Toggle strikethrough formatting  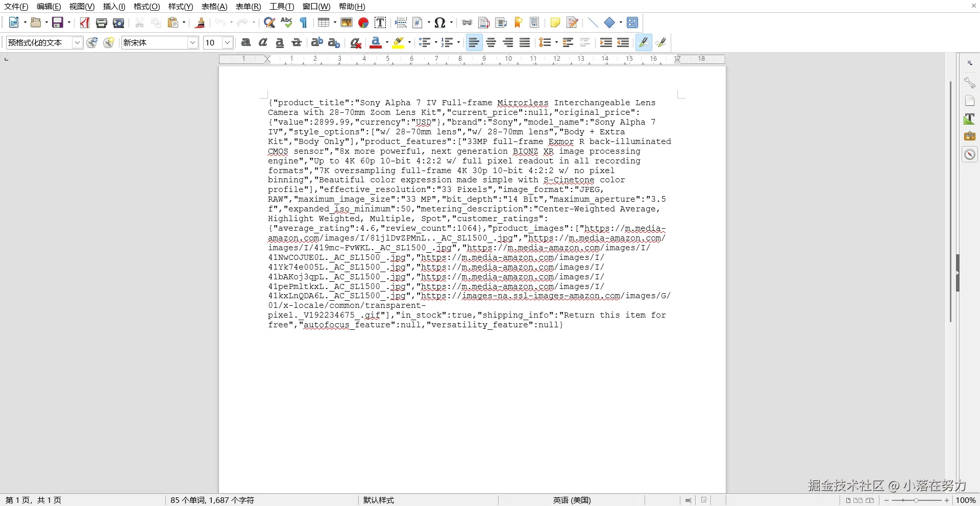pos(297,43)
